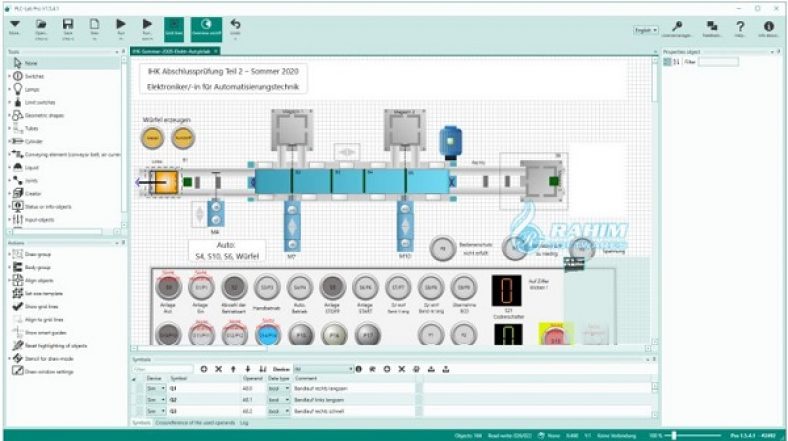Screen dimensions: 788x441
Task: Toggle the Overview on/off toolbar button
Action: coord(206,29)
